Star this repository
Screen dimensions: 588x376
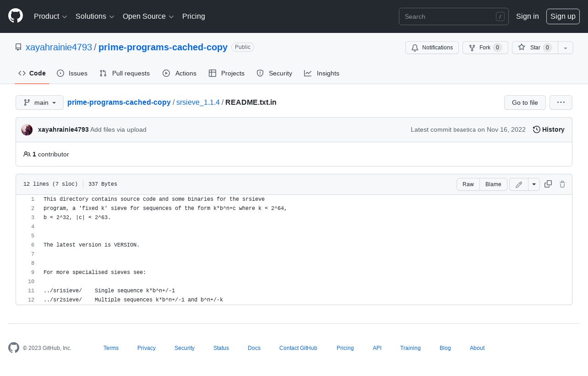pos(535,48)
